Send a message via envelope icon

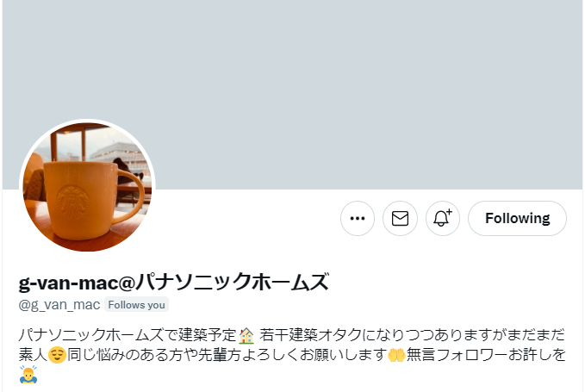point(400,218)
